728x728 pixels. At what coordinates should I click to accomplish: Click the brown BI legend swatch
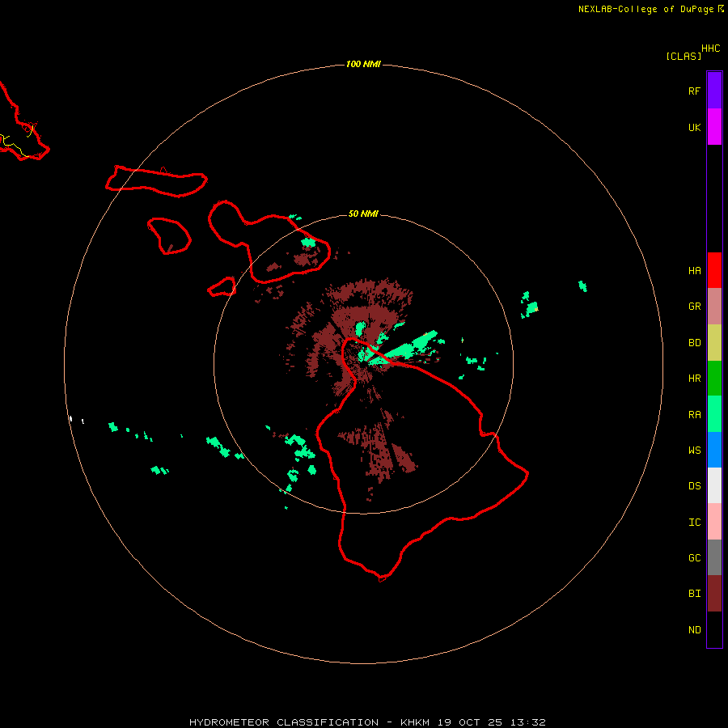click(x=714, y=594)
